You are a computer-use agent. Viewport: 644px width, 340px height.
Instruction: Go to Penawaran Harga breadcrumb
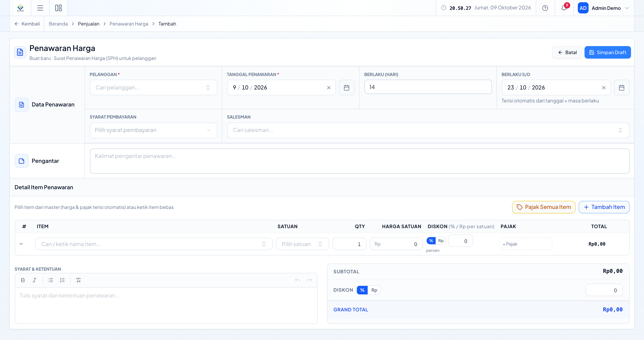pyautogui.click(x=129, y=24)
